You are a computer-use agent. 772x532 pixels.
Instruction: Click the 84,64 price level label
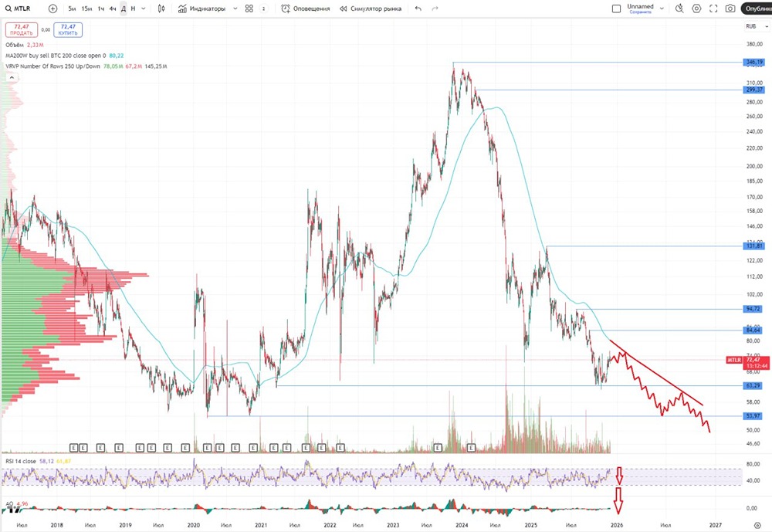pyautogui.click(x=753, y=330)
